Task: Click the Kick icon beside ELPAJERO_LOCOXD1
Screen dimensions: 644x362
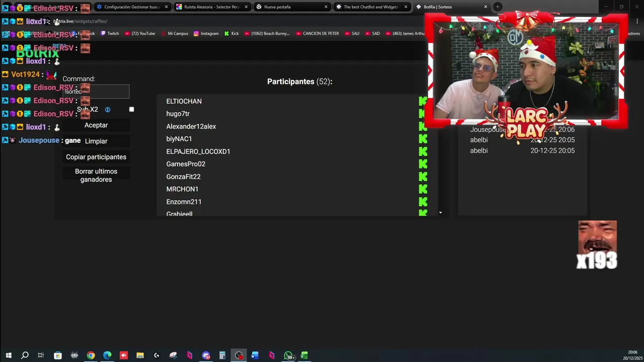Action: click(x=423, y=151)
